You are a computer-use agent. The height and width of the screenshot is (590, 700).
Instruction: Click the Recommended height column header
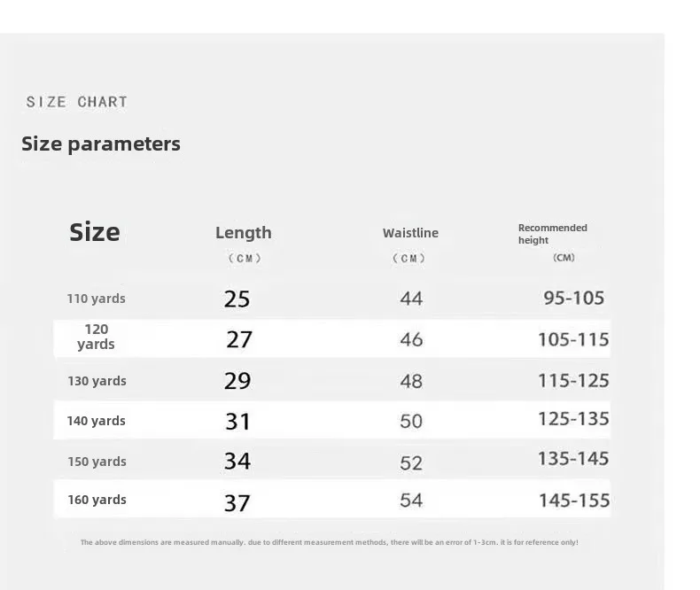pos(553,234)
